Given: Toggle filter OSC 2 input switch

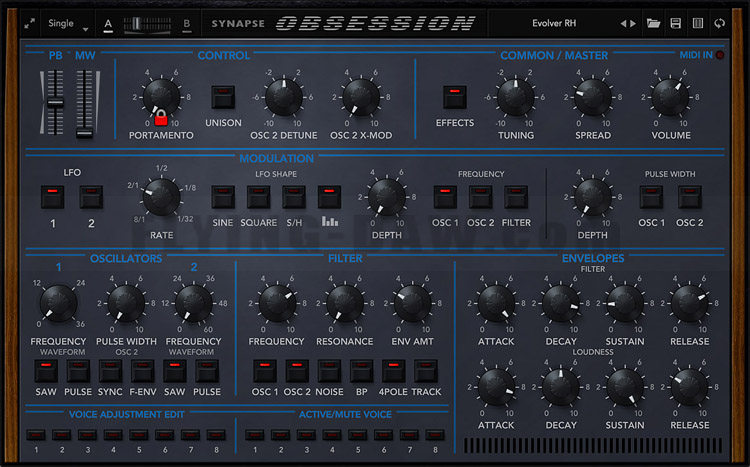Looking at the screenshot, I should 297,371.
